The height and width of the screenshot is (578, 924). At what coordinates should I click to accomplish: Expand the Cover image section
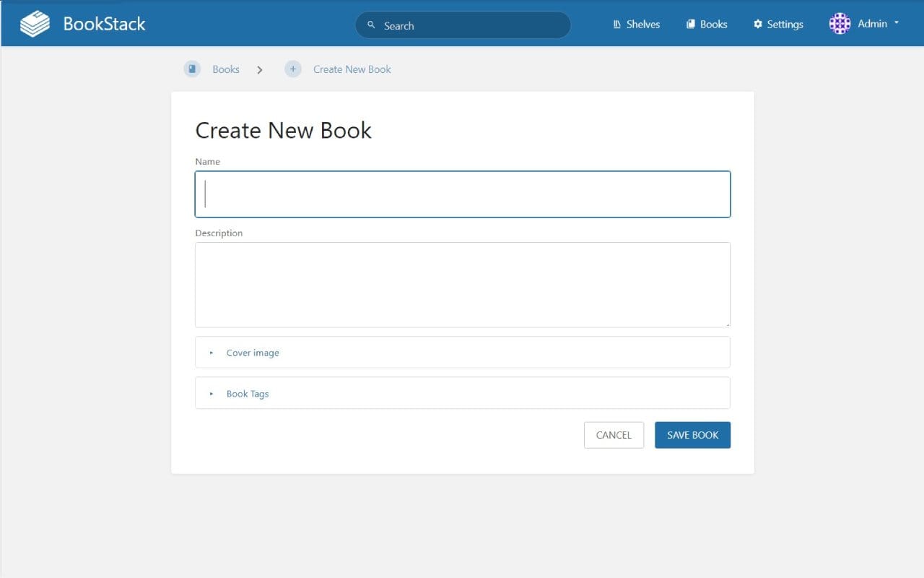coord(253,353)
